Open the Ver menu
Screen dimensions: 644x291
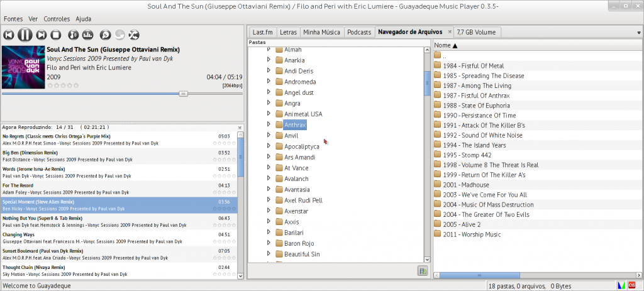(33, 19)
